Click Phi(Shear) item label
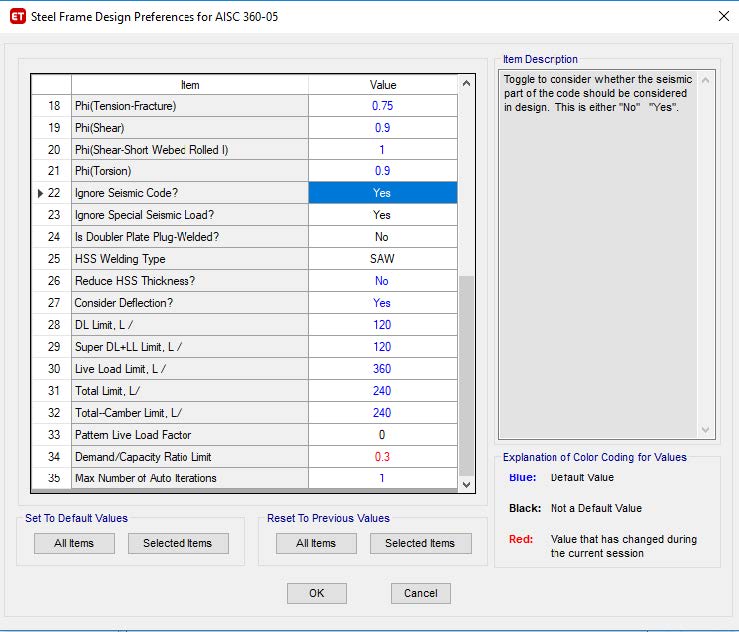 (99, 128)
